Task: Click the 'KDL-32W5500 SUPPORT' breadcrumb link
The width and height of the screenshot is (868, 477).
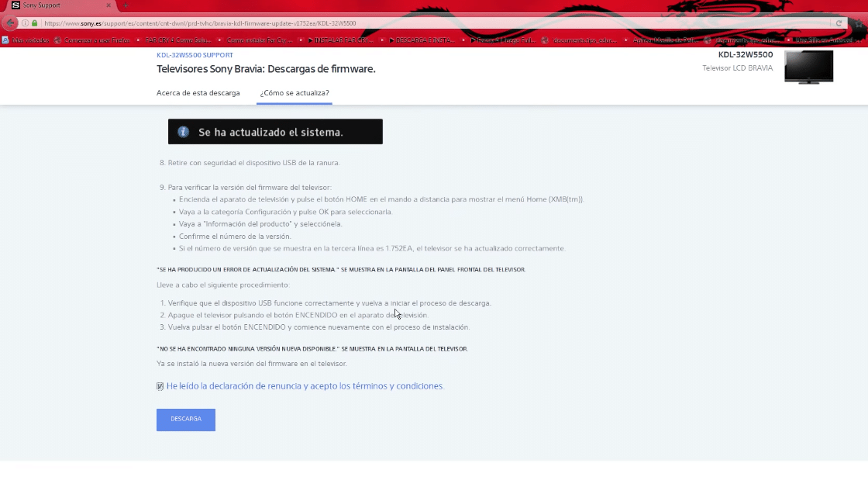Action: [x=195, y=55]
